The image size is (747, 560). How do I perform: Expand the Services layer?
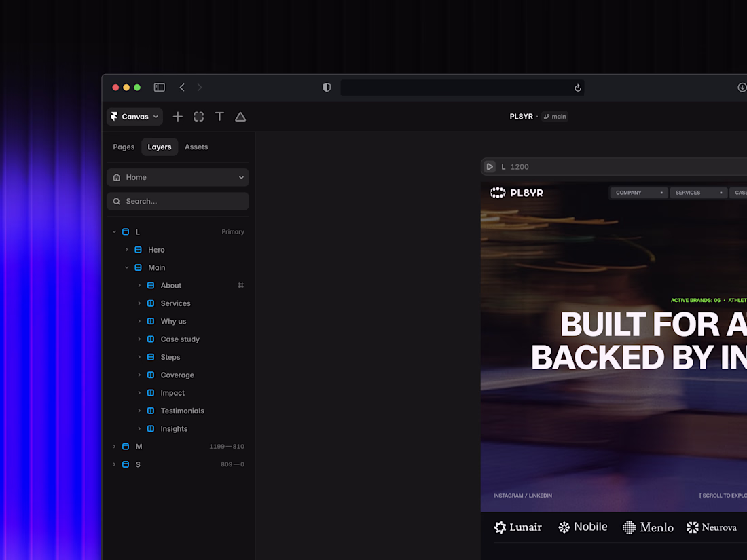point(139,303)
